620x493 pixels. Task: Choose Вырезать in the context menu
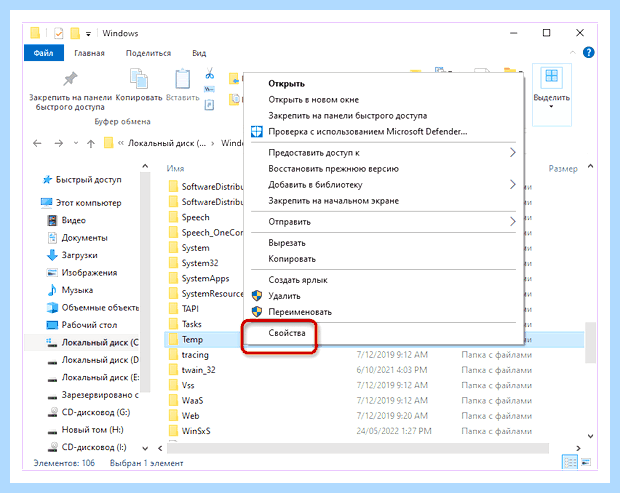287,243
